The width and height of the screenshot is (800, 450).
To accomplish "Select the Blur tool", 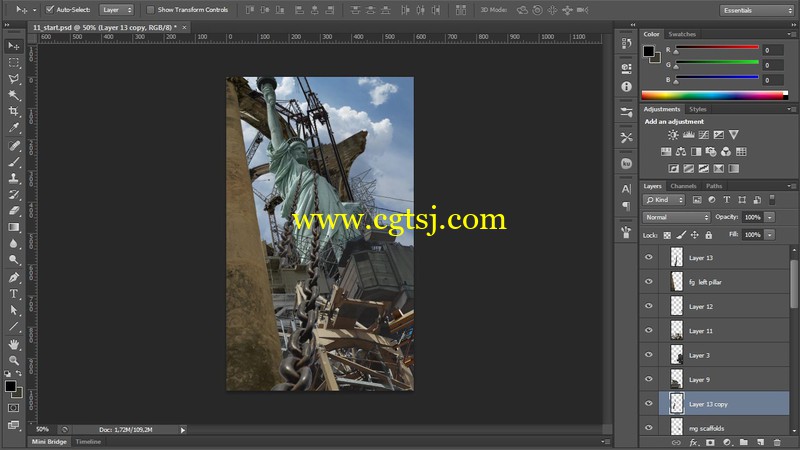I will click(x=14, y=244).
